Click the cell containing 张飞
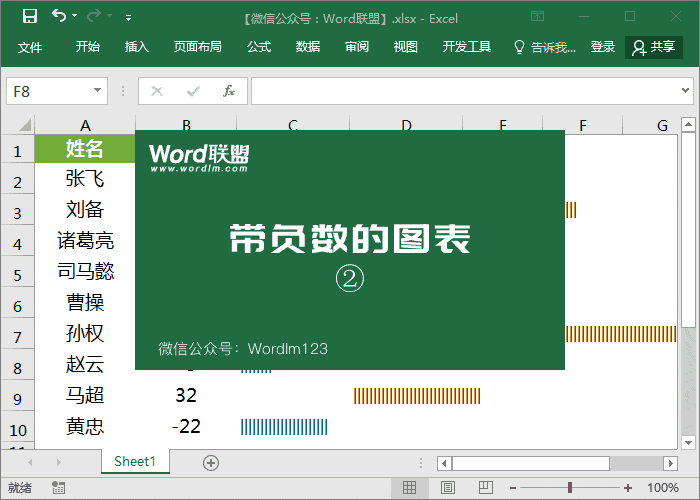 tap(85, 179)
